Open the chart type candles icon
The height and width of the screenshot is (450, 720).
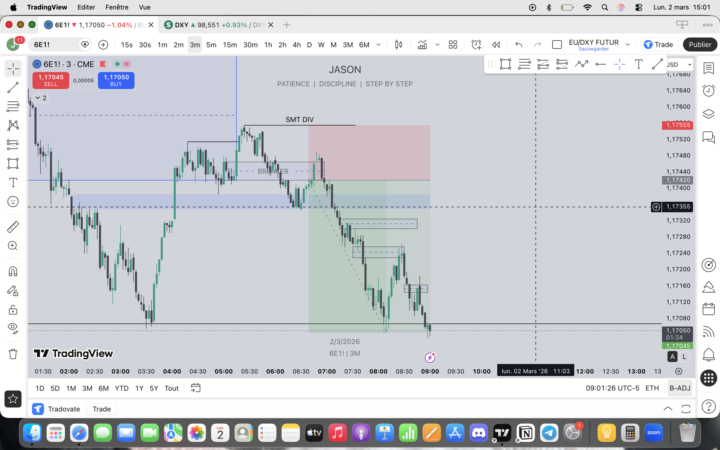click(x=399, y=45)
